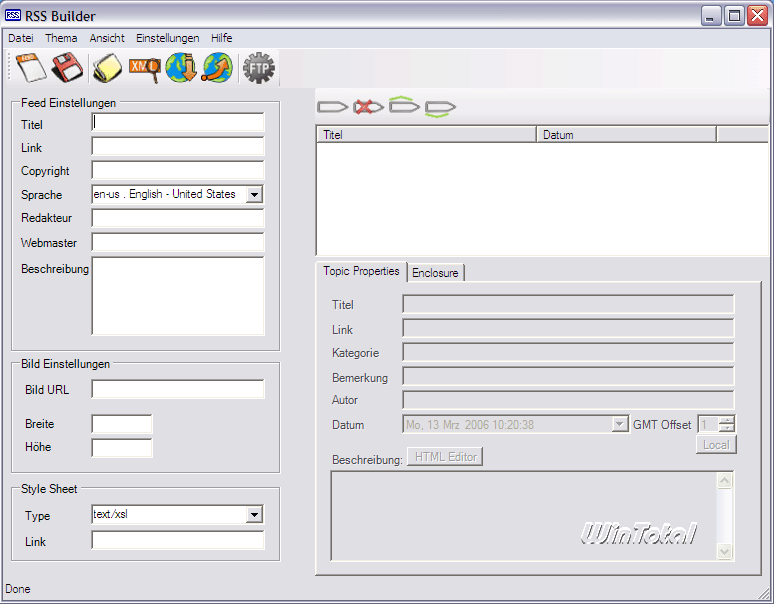
Task: Click the description scrollbar up arrow
Action: click(x=724, y=481)
